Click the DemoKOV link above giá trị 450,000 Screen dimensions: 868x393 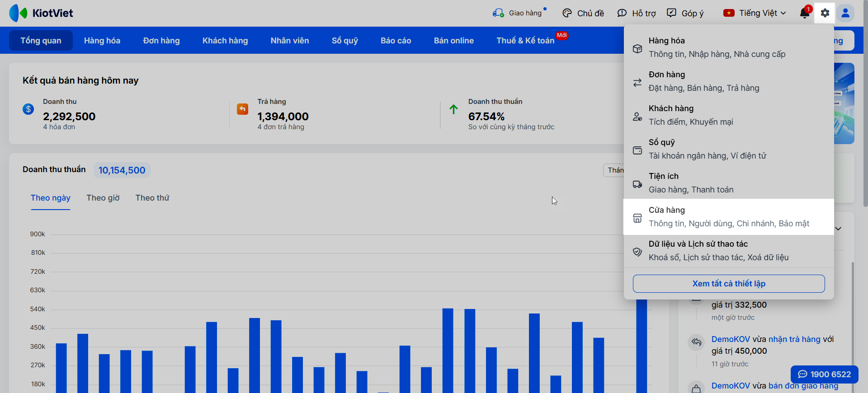tap(731, 339)
